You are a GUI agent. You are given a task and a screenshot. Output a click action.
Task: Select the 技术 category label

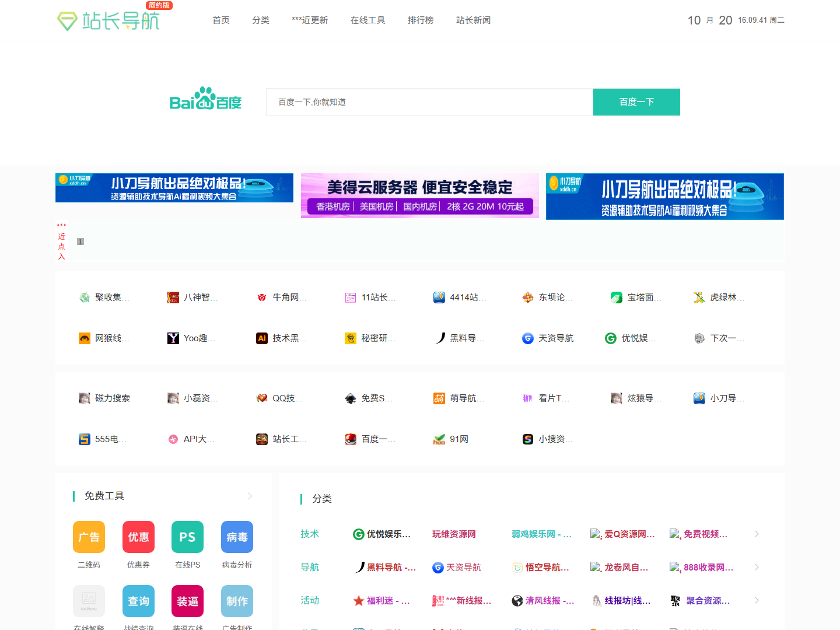pos(310,534)
